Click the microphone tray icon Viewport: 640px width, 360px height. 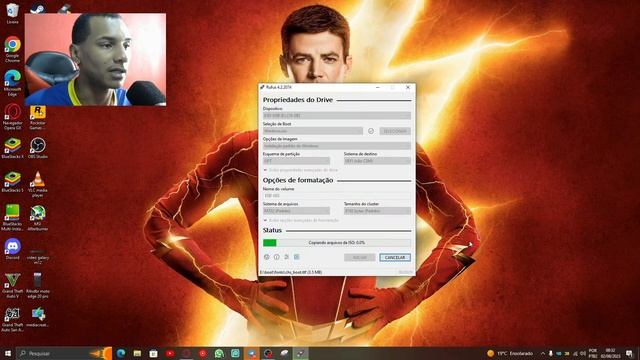pos(551,353)
